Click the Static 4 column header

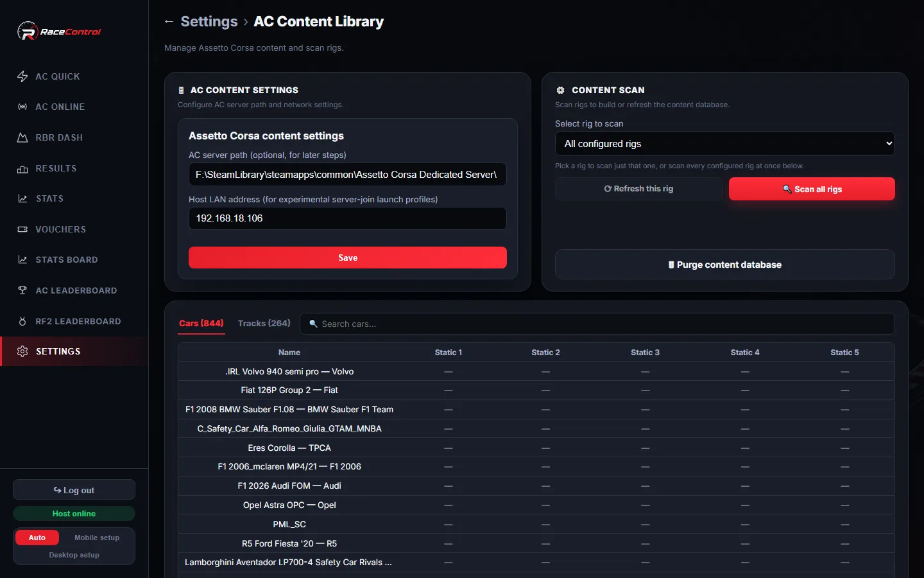[x=745, y=353]
